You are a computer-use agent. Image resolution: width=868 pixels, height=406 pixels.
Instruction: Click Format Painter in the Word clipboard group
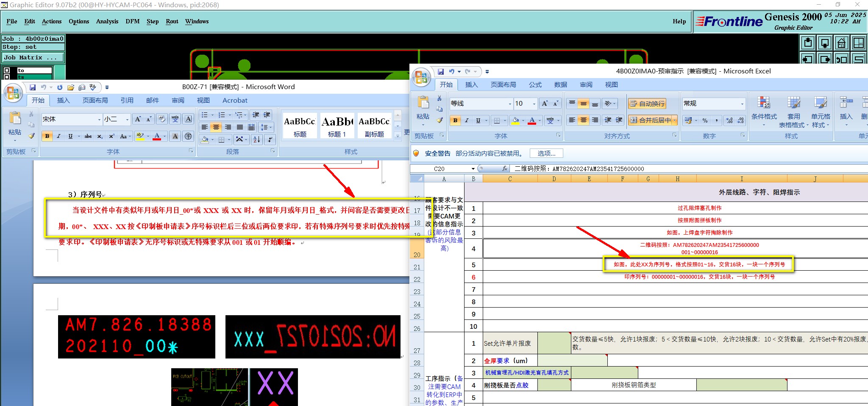pyautogui.click(x=31, y=136)
